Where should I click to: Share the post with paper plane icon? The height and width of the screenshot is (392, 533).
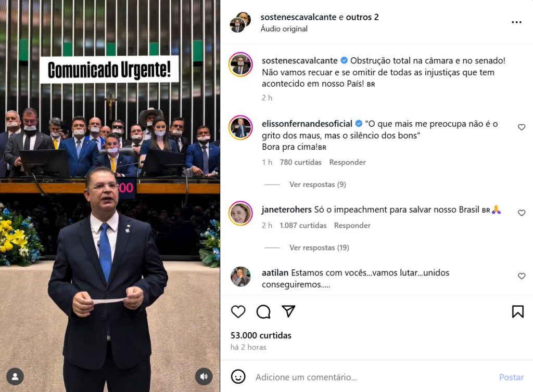coord(288,311)
